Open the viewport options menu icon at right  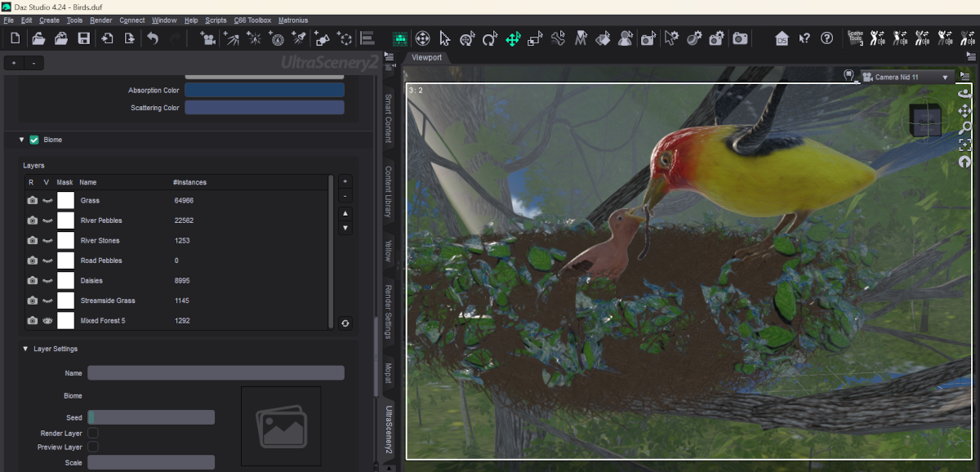point(964,77)
